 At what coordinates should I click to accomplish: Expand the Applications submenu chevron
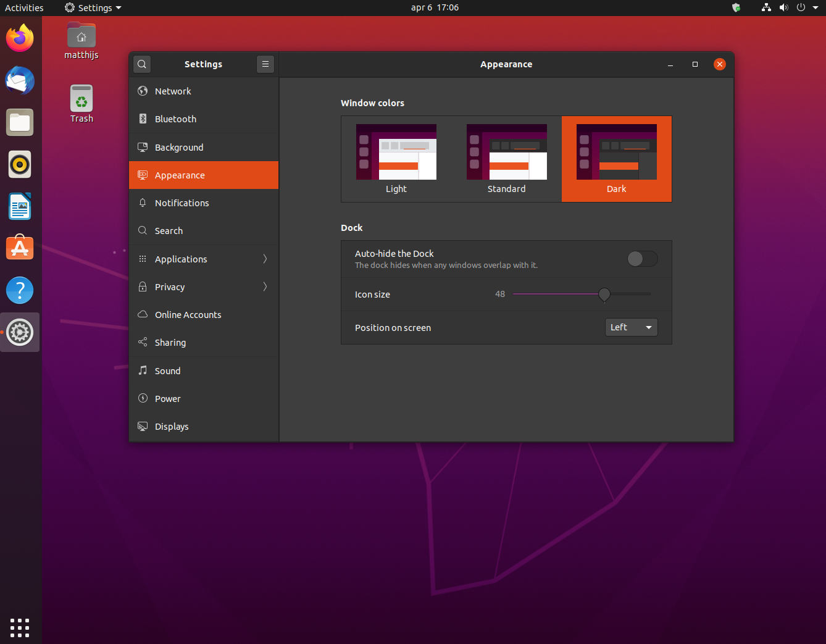click(265, 259)
